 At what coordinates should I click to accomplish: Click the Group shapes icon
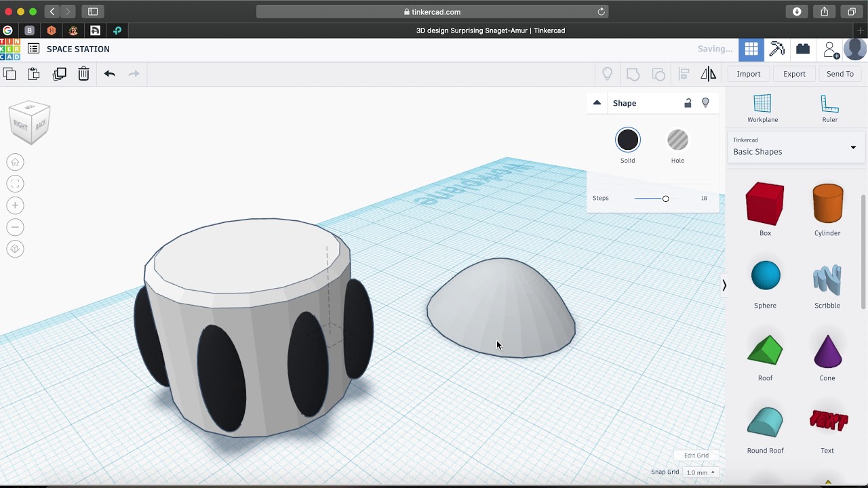[633, 74]
